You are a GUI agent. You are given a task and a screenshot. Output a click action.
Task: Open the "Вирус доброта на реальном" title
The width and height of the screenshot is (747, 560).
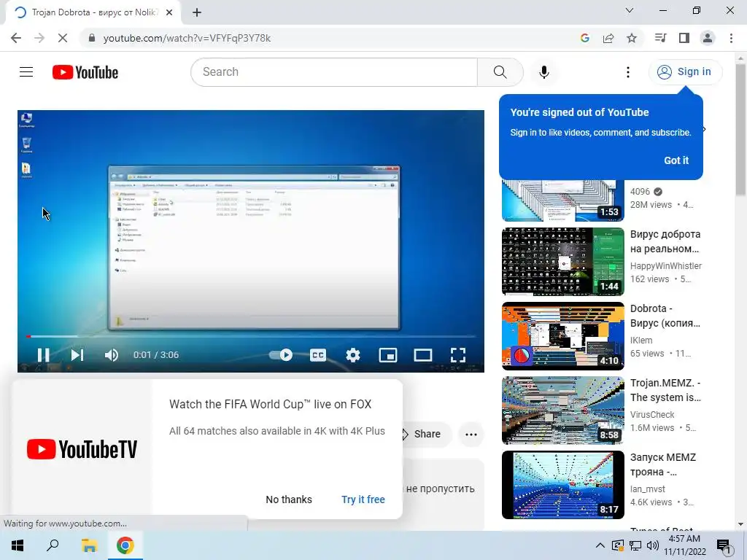(x=665, y=241)
